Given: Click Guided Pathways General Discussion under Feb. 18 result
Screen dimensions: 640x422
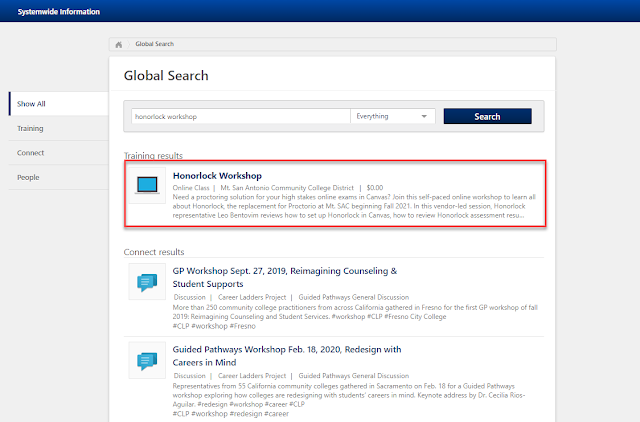Looking at the screenshot, I should click(353, 375).
